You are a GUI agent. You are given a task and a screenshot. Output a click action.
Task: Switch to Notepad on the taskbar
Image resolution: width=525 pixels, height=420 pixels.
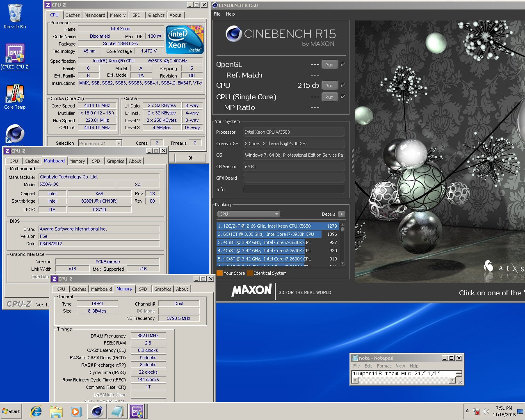[117, 411]
